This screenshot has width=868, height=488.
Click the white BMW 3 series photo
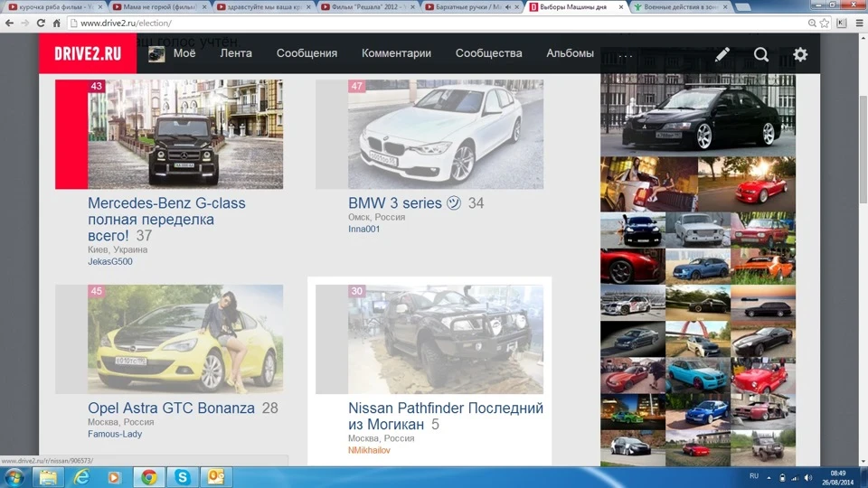point(446,135)
